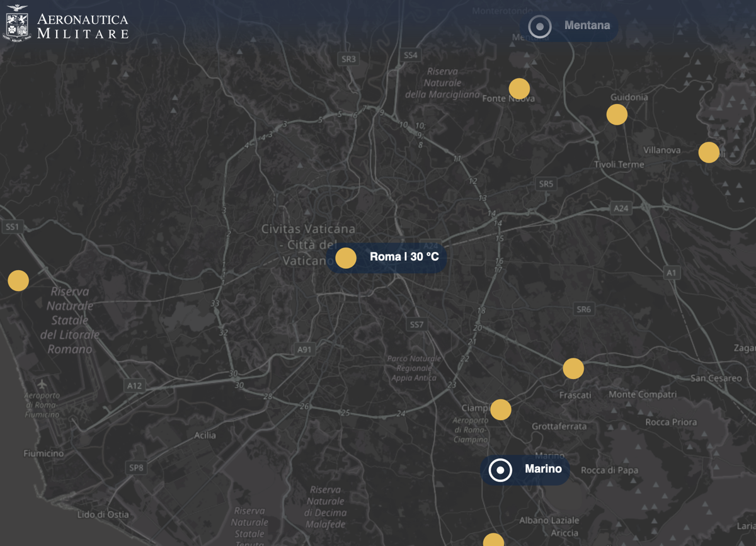Select the yellow marker at Fonte Nuova
This screenshot has width=756, height=546.
[x=519, y=89]
